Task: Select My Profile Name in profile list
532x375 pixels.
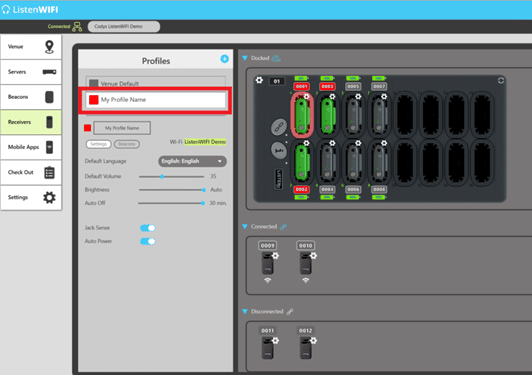Action: point(155,100)
